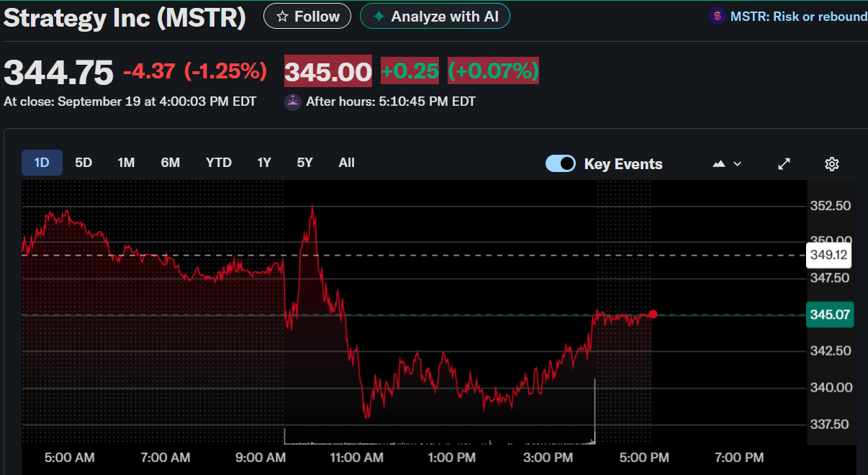Switch to the 5D chart range
Screen dimensions: 868x475
83,163
